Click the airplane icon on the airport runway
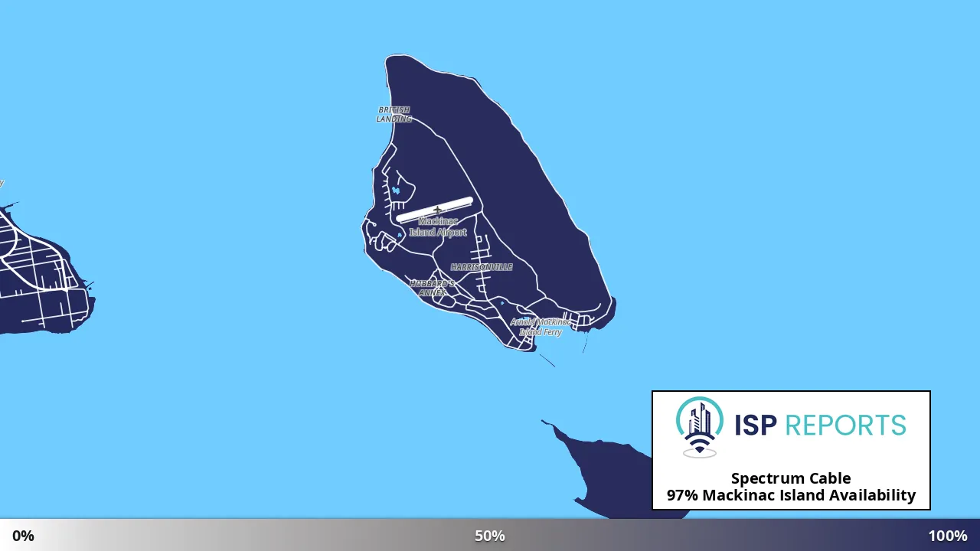 pyautogui.click(x=437, y=210)
